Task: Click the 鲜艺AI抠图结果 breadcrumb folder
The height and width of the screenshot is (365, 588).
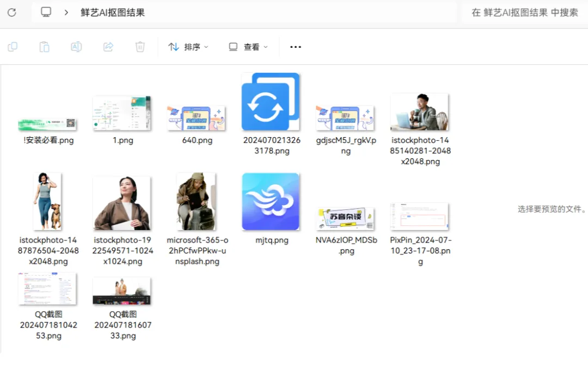Action: (x=113, y=12)
